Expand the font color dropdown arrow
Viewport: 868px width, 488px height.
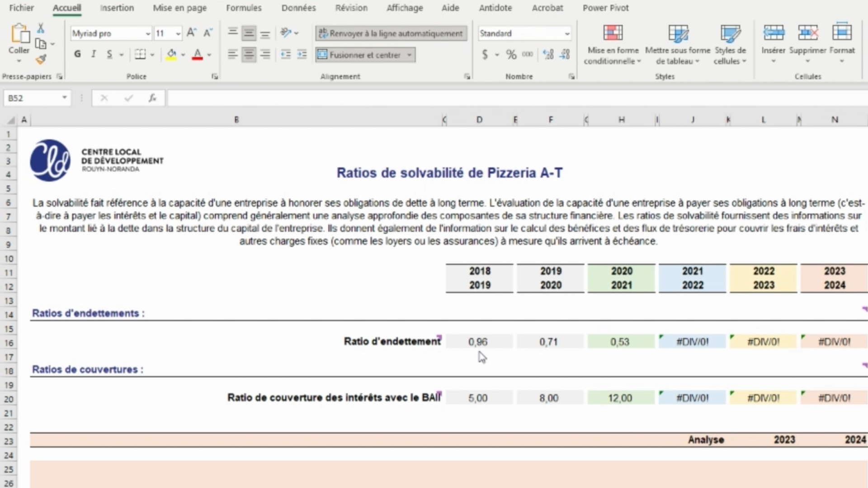coord(209,55)
